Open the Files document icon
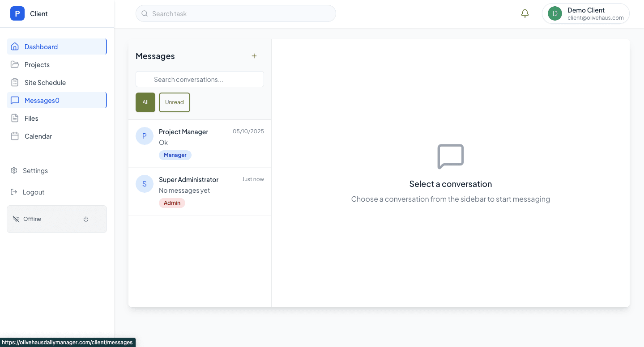 click(x=15, y=118)
